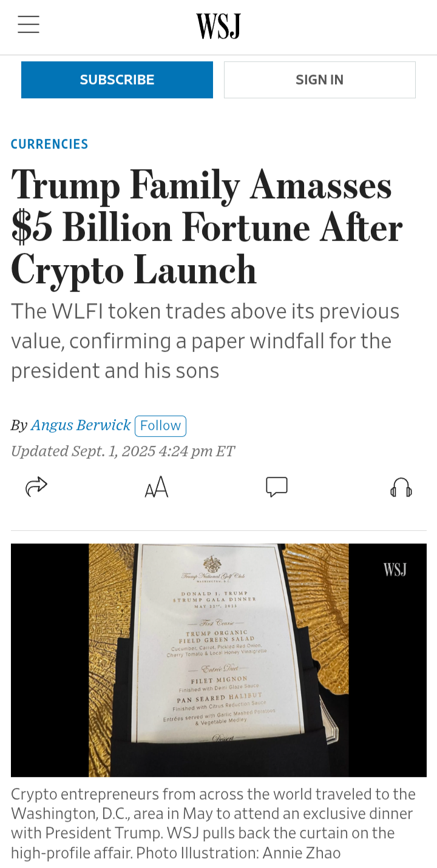Click the WSJ logo at top
Screen dimensions: 437x868
click(x=218, y=26)
